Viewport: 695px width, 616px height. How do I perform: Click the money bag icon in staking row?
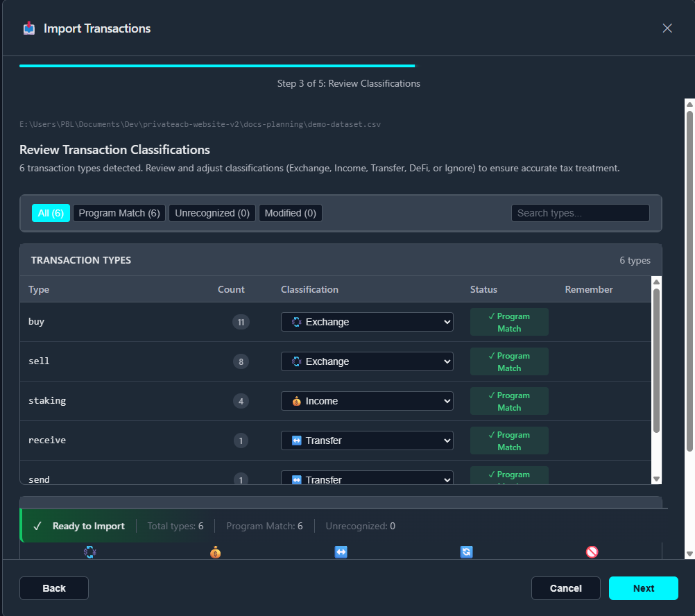pyautogui.click(x=297, y=401)
